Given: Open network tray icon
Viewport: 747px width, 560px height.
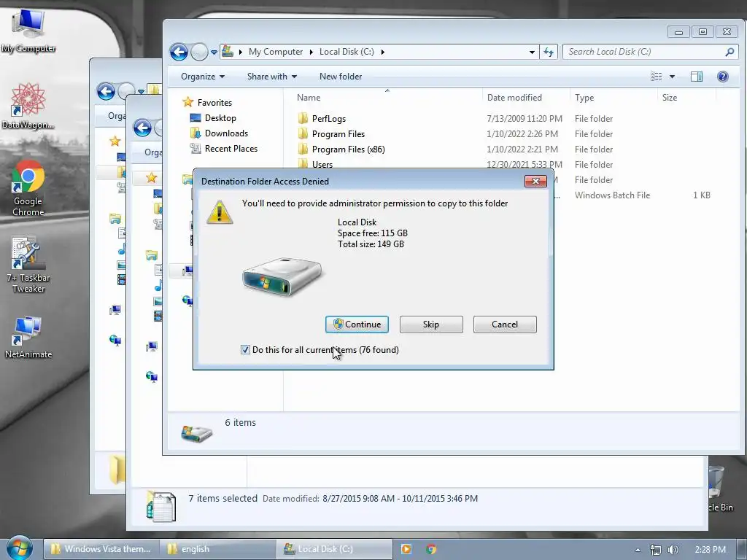Looking at the screenshot, I should tap(656, 550).
